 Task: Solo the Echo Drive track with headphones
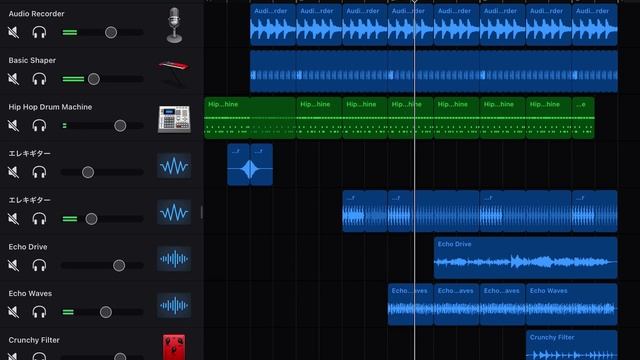click(x=39, y=265)
